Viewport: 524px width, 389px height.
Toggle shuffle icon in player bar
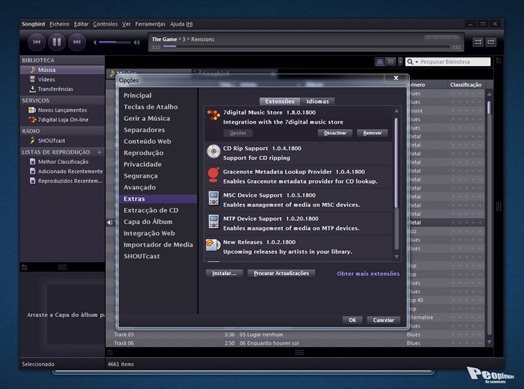478,42
